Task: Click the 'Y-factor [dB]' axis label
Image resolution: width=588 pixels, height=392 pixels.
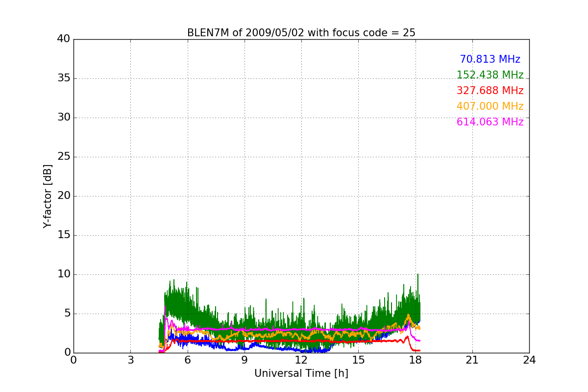Action: tap(48, 196)
